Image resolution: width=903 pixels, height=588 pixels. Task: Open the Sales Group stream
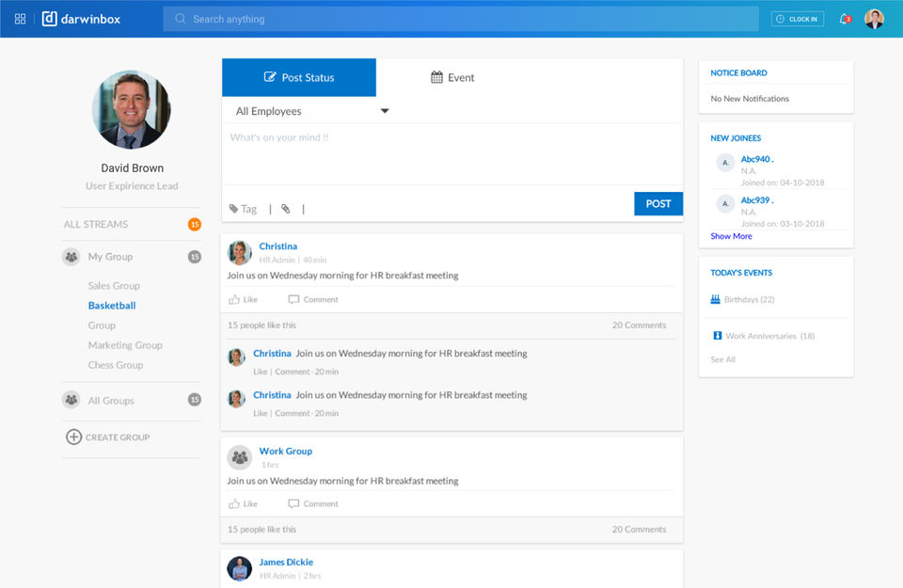pyautogui.click(x=114, y=286)
